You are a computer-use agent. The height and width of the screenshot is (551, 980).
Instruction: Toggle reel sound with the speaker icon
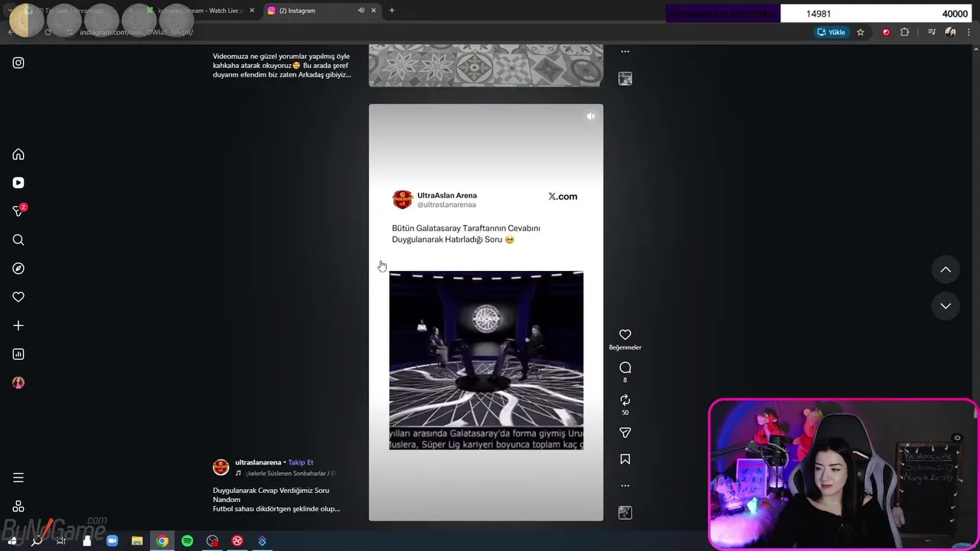pos(590,116)
